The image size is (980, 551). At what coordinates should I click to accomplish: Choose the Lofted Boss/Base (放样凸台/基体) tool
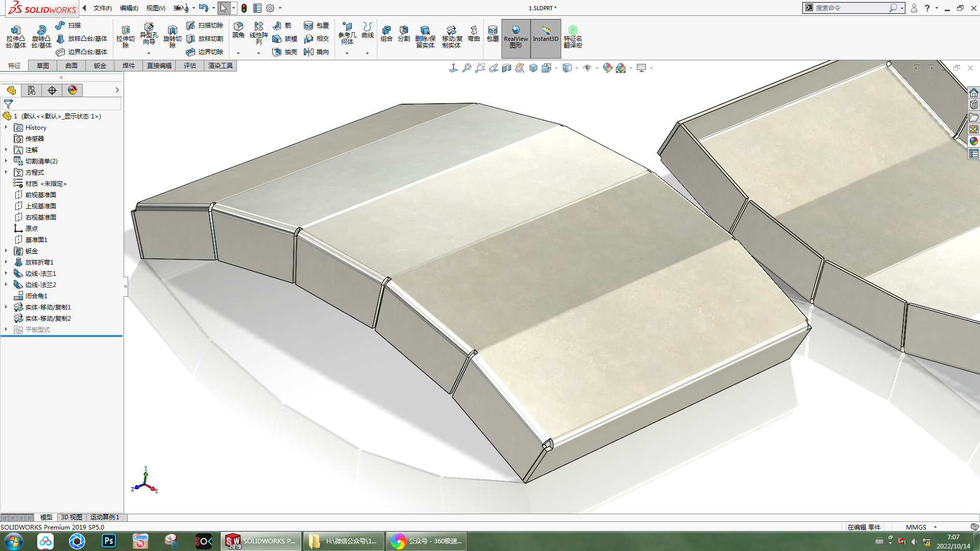point(82,38)
